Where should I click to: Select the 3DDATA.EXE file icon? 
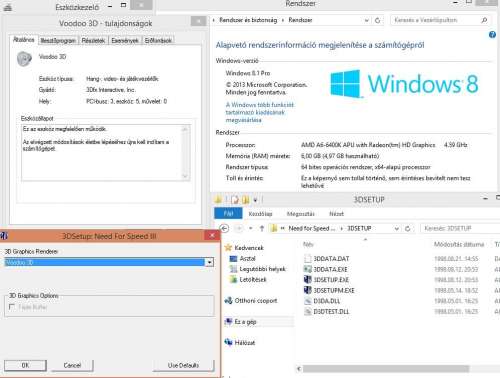[307, 269]
